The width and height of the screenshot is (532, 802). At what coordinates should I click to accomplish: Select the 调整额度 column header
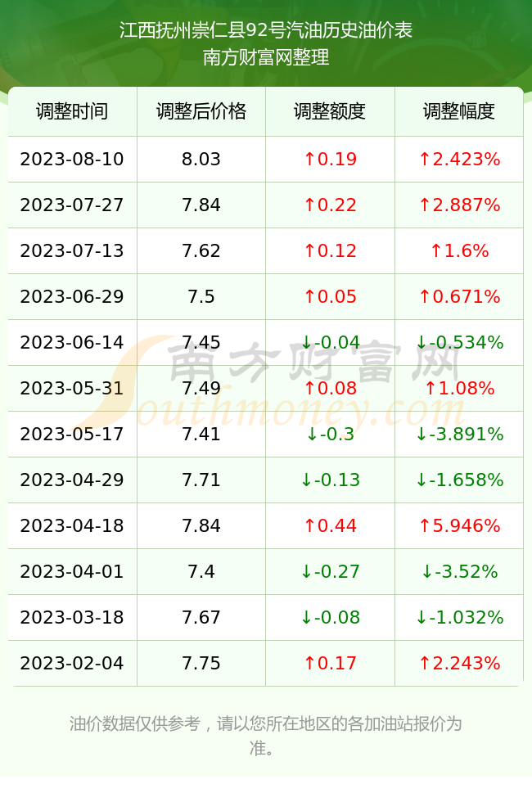[330, 111]
